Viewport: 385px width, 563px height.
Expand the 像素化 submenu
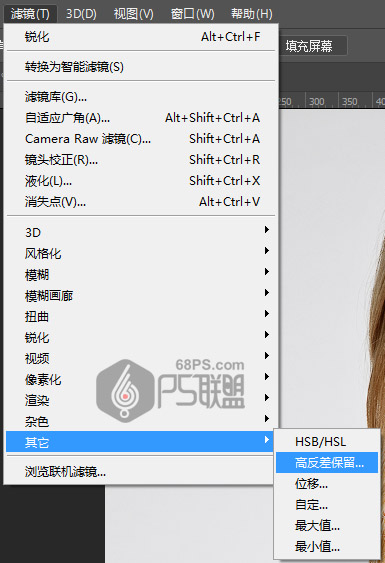[x=142, y=379]
